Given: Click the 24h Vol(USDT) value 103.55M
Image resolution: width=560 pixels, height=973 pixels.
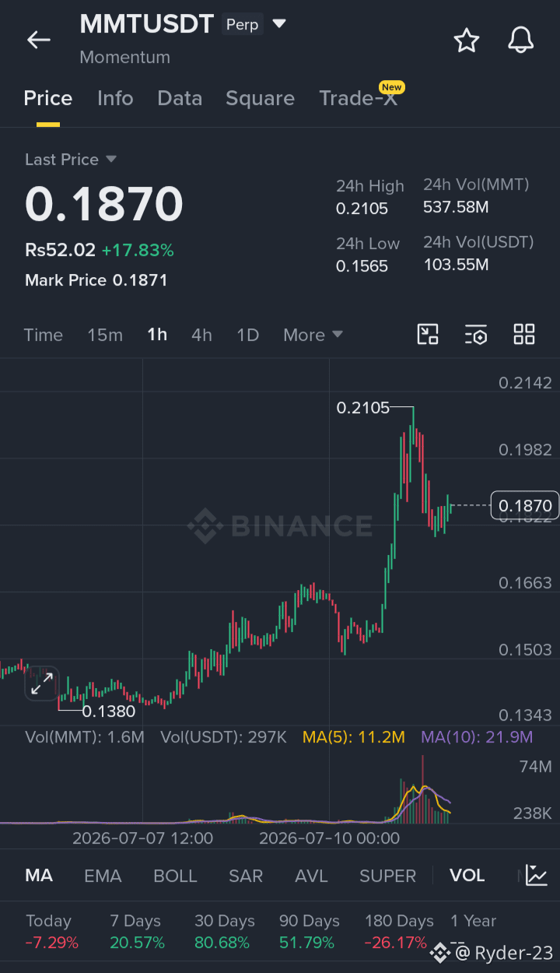Looking at the screenshot, I should tap(456, 265).
